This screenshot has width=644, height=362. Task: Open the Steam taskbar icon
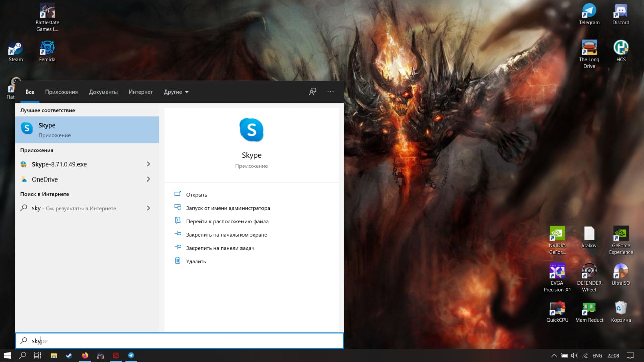[x=69, y=355]
